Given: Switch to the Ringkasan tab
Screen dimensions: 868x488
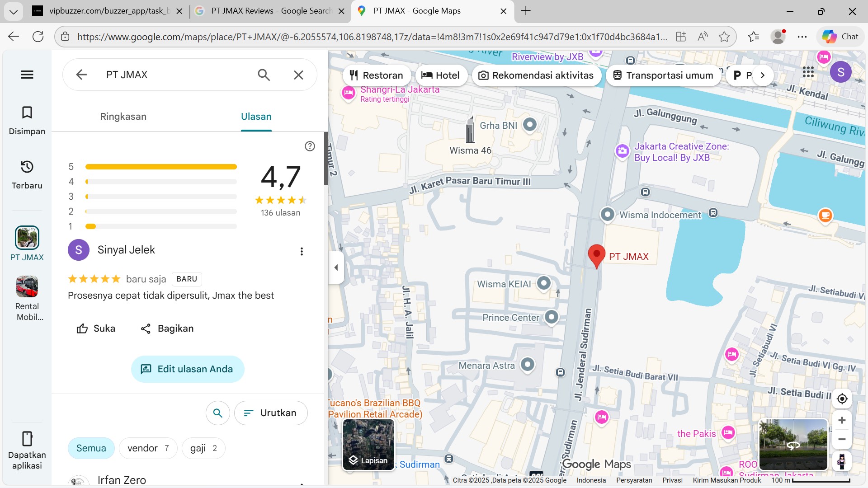Looking at the screenshot, I should point(123,117).
